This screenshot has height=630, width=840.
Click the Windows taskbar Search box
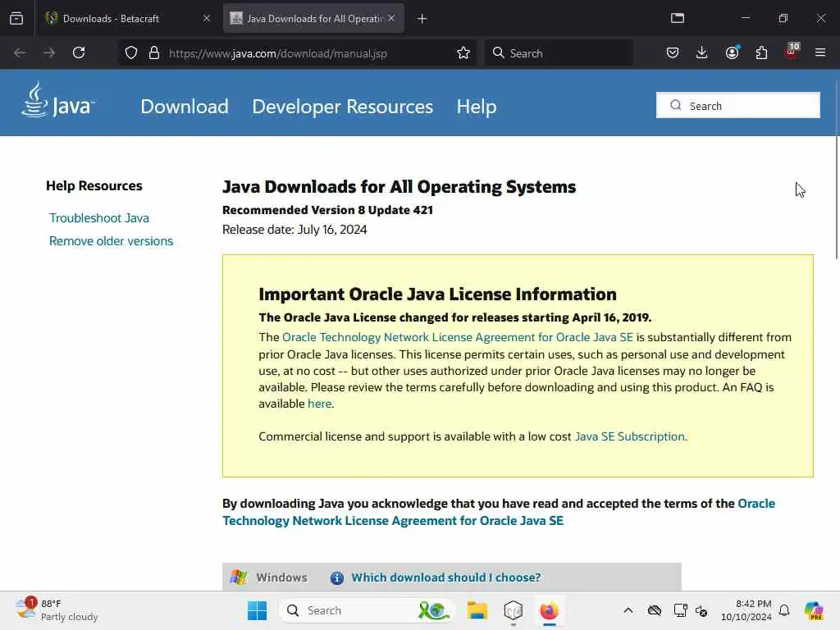point(367,610)
